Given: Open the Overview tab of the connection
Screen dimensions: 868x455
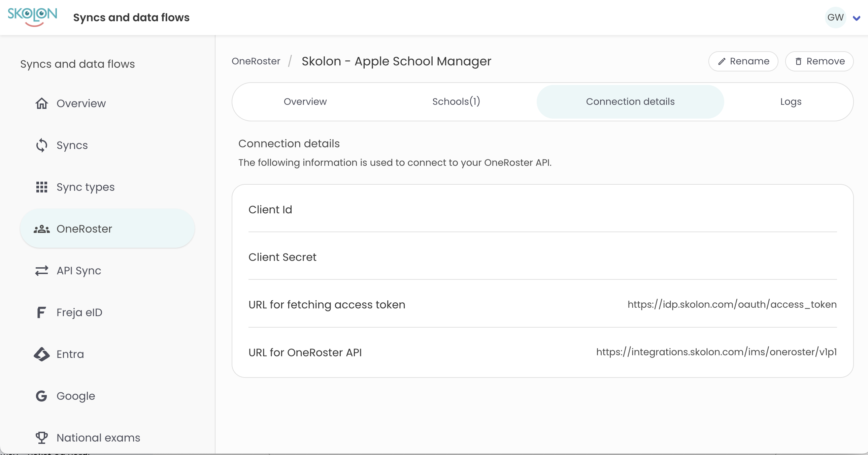Looking at the screenshot, I should coord(305,101).
